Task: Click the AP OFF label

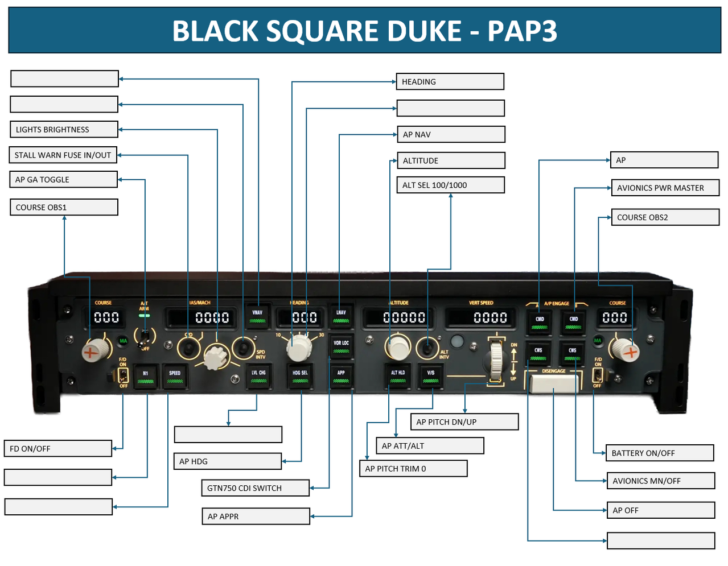Action: (661, 510)
